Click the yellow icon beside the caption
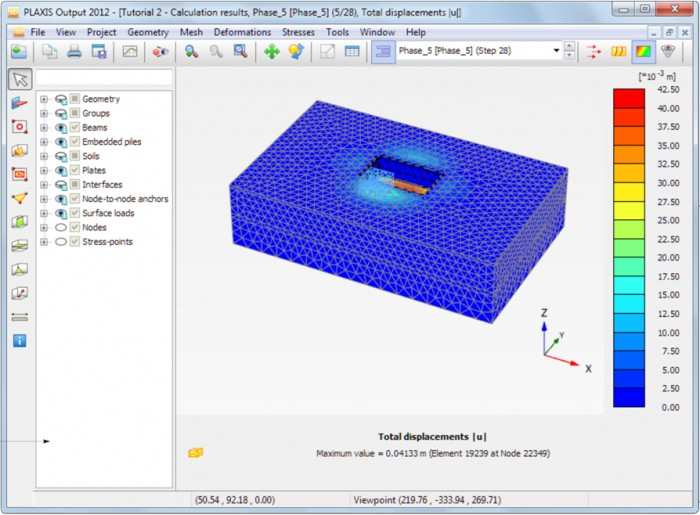700x515 pixels. 196,453
